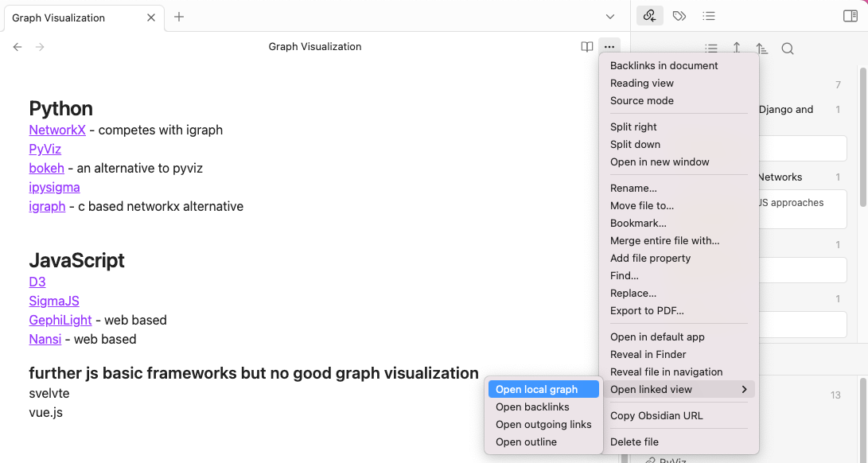Click the 'Networks' backlink entry
This screenshot has width=868, height=463.
pyautogui.click(x=780, y=177)
